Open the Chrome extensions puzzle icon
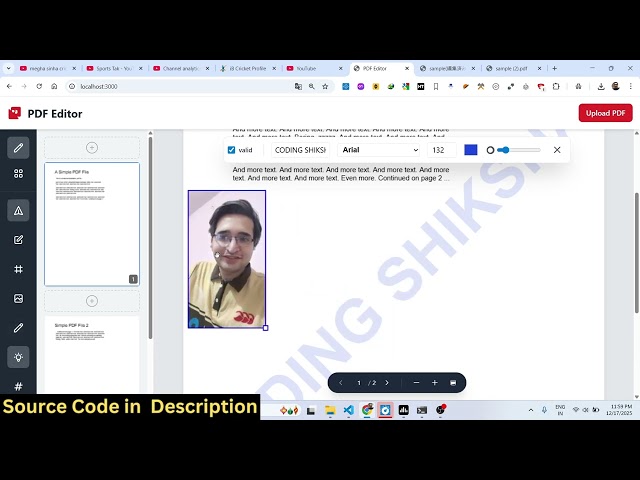The width and height of the screenshot is (640, 480). pyautogui.click(x=556, y=87)
